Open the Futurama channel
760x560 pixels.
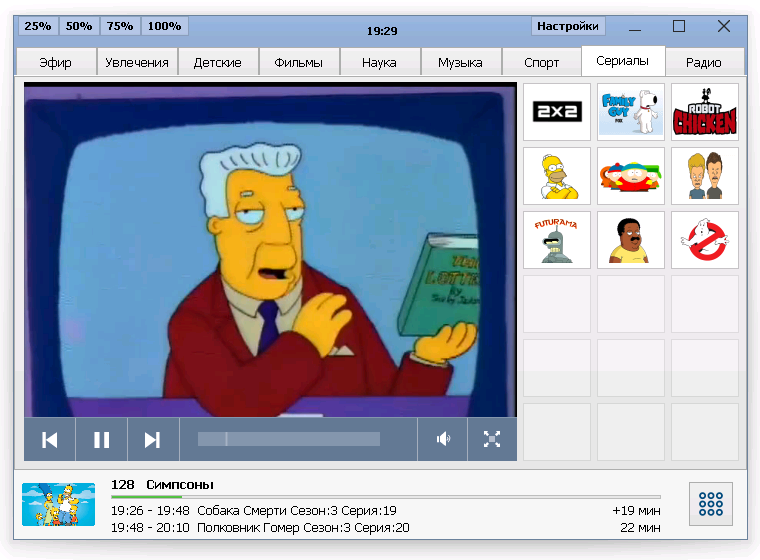pos(557,240)
